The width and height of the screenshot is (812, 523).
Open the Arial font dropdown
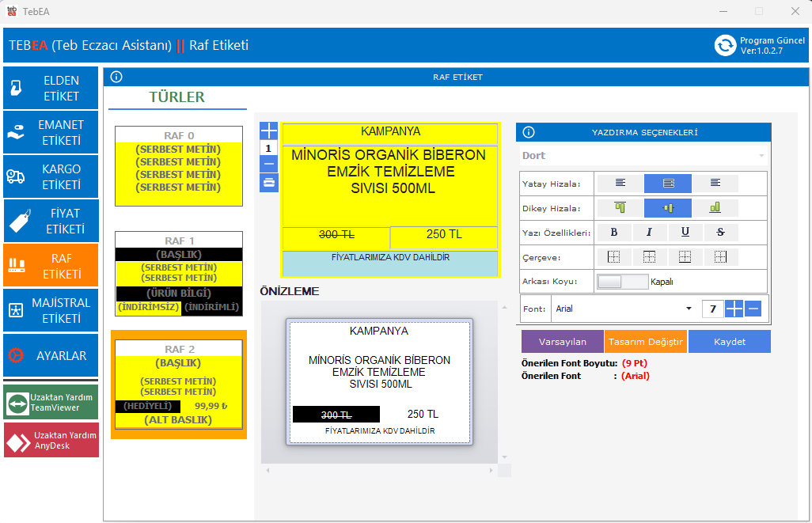coord(688,309)
